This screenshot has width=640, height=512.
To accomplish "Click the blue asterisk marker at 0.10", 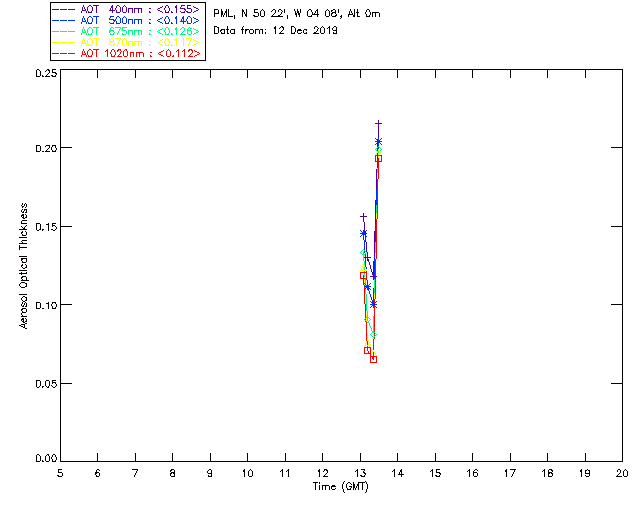I will (x=373, y=304).
